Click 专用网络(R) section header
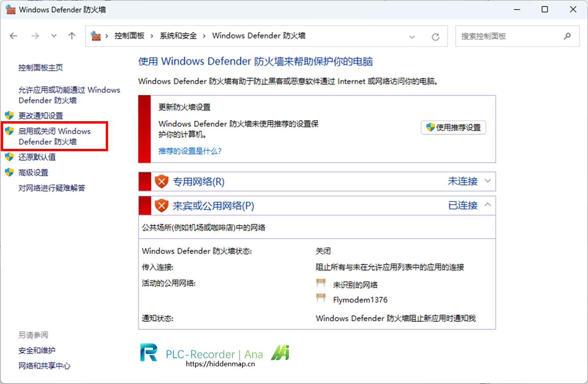 pyautogui.click(x=317, y=182)
